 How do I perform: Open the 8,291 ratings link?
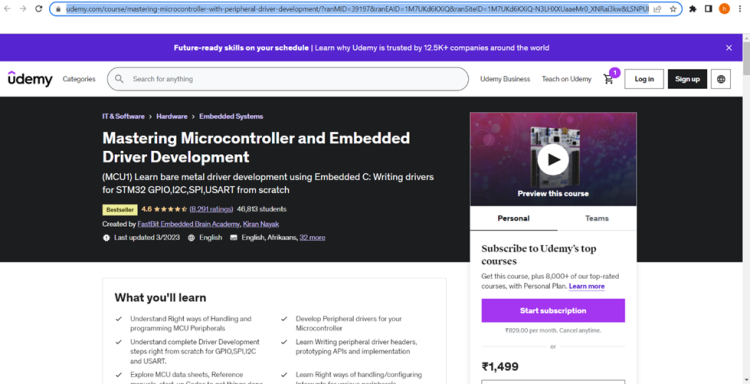tap(211, 209)
